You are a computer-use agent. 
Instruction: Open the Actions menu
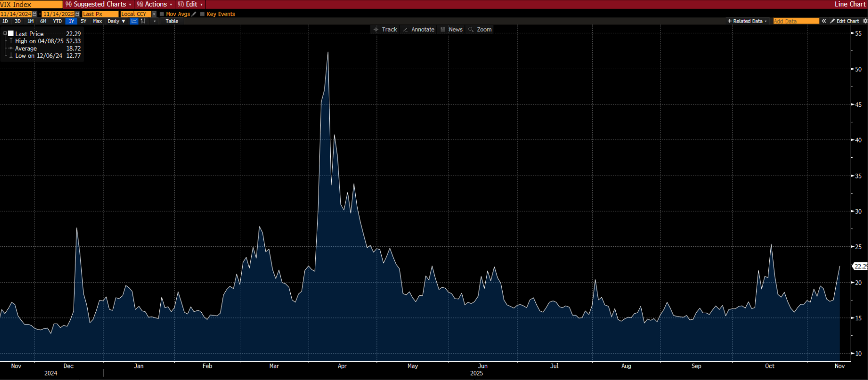pos(155,4)
